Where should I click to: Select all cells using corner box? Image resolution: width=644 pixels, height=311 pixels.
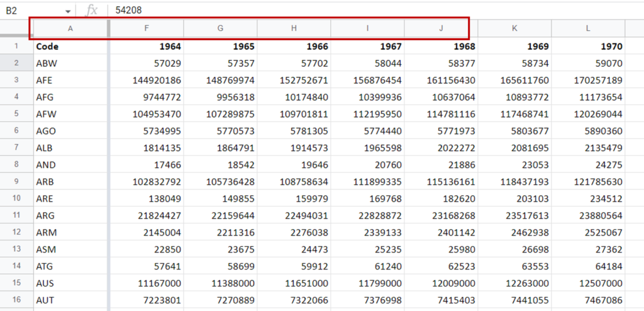pos(16,28)
